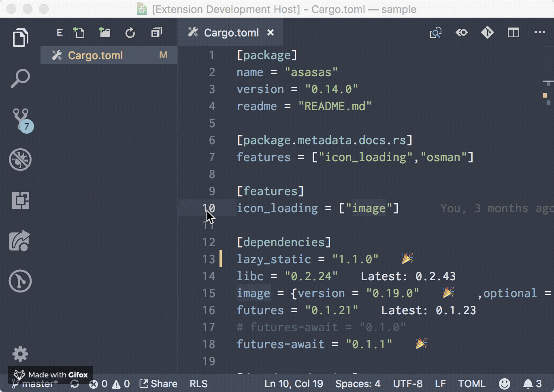Send feedback using the smiley icon

(x=505, y=383)
